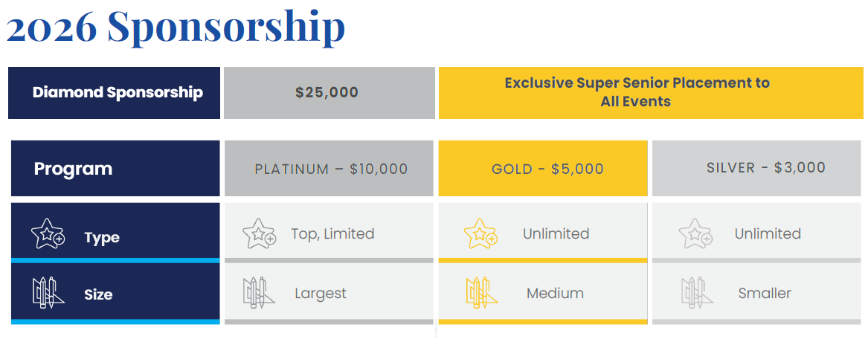
Task: Click the Top, Limited text
Action: click(332, 233)
